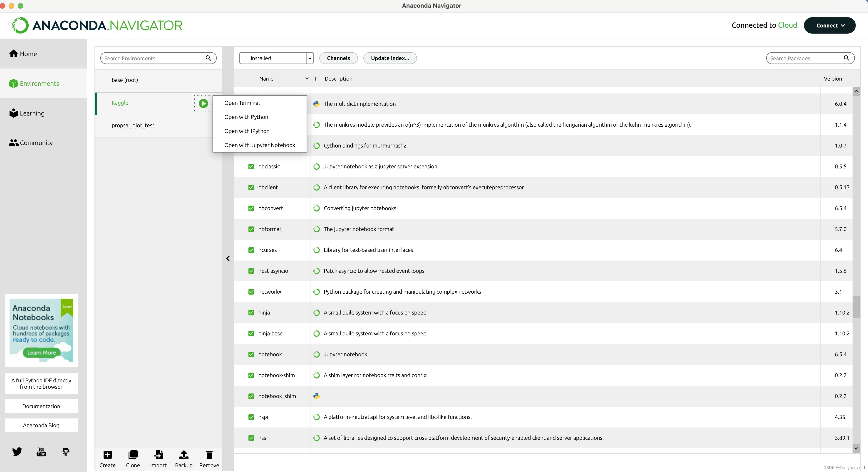Backup the environment
868x472 pixels.
184,459
